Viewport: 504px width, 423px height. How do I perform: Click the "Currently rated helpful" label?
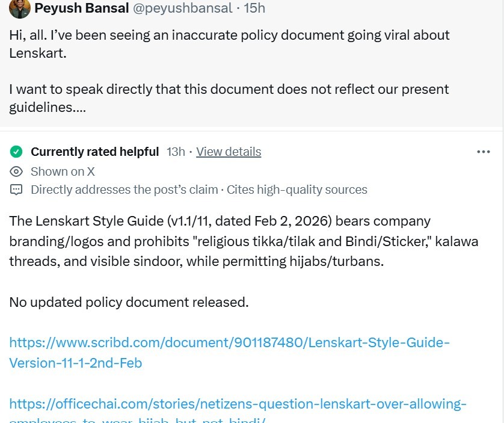tap(94, 152)
